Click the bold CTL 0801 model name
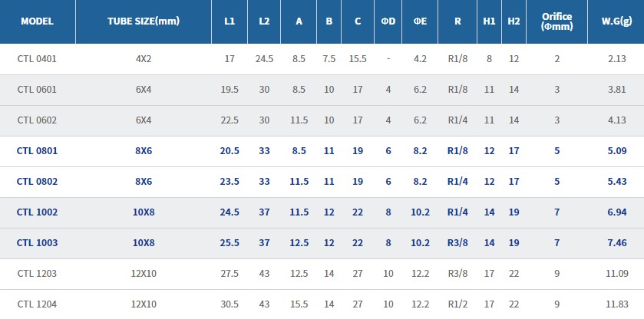Image resolution: width=644 pixels, height=319 pixels. [x=37, y=150]
